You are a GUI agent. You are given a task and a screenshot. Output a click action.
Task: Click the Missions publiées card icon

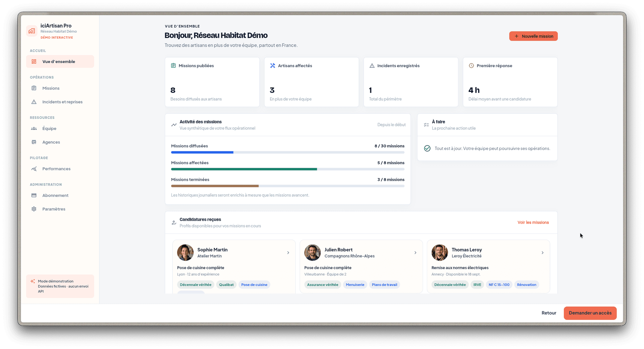click(173, 65)
